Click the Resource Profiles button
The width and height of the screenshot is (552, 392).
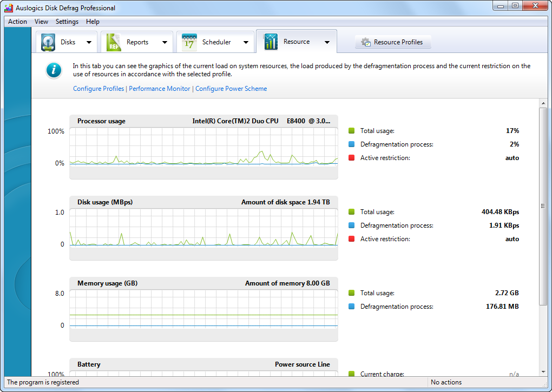[x=393, y=42]
